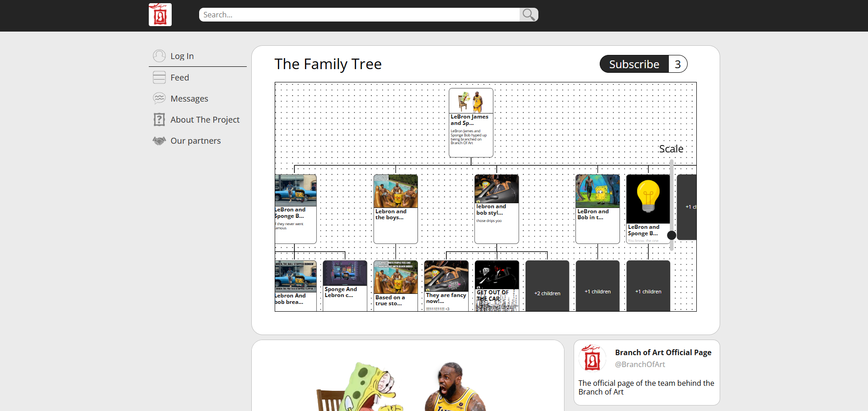868x411 pixels.
Task: Click the handshake Our partners icon
Action: [x=159, y=141]
